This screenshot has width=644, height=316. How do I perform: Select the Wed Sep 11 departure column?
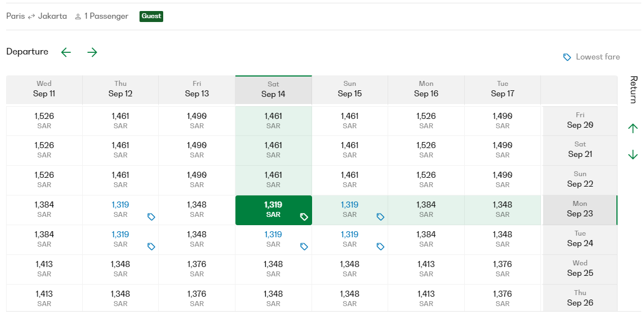click(44, 90)
